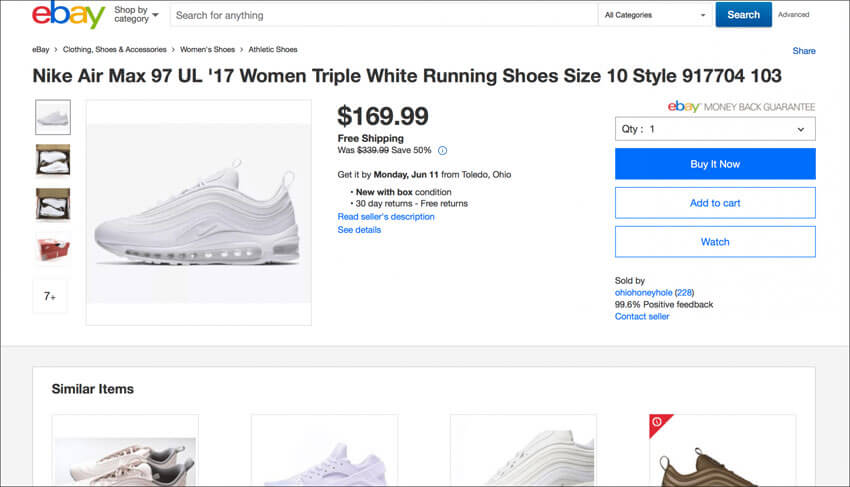This screenshot has width=850, height=487.
Task: Click the eBay Money Back Guarantee badge
Action: pos(741,107)
